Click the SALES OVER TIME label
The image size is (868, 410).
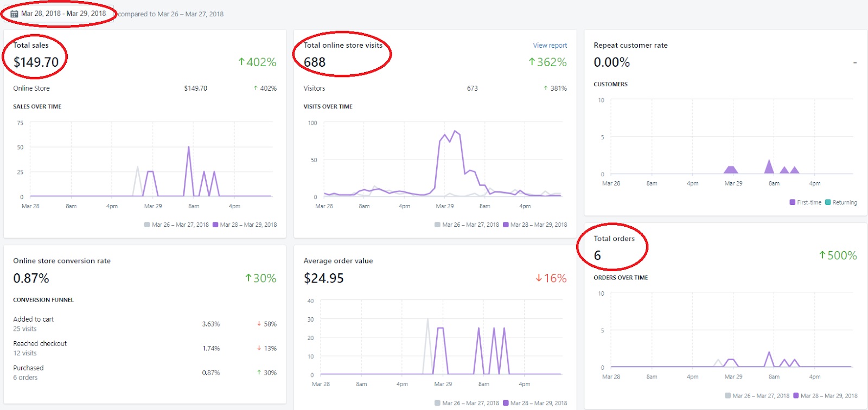tap(37, 107)
